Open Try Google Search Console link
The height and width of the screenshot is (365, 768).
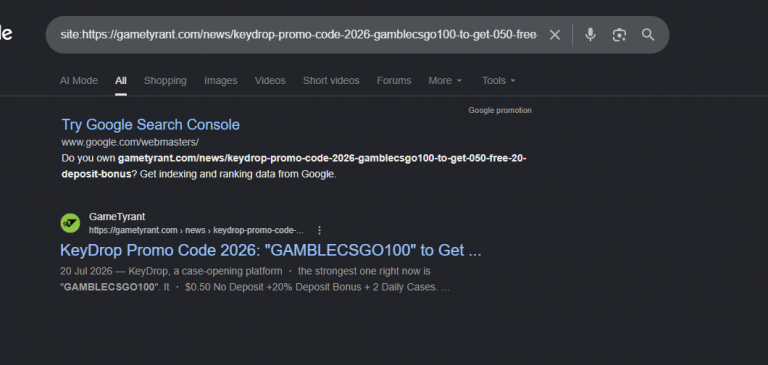coord(150,124)
